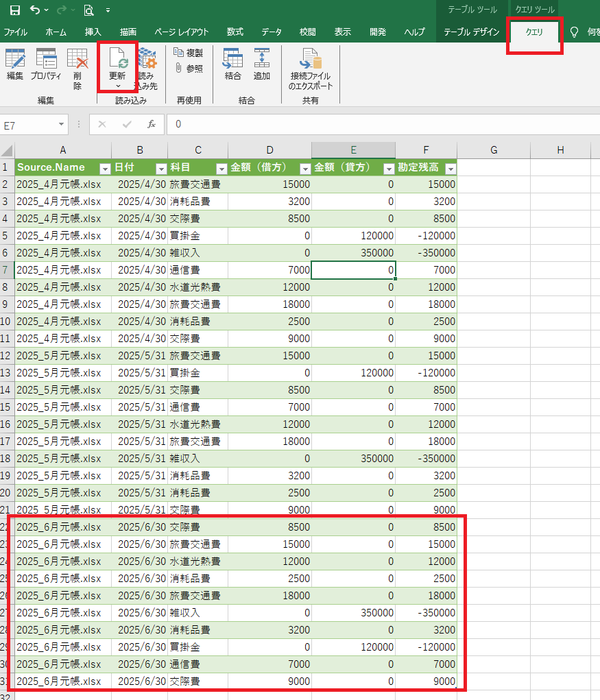Viewport: 600px width, 700px height.
Task: Open the 日付 column filter dropdown
Action: tap(160, 168)
